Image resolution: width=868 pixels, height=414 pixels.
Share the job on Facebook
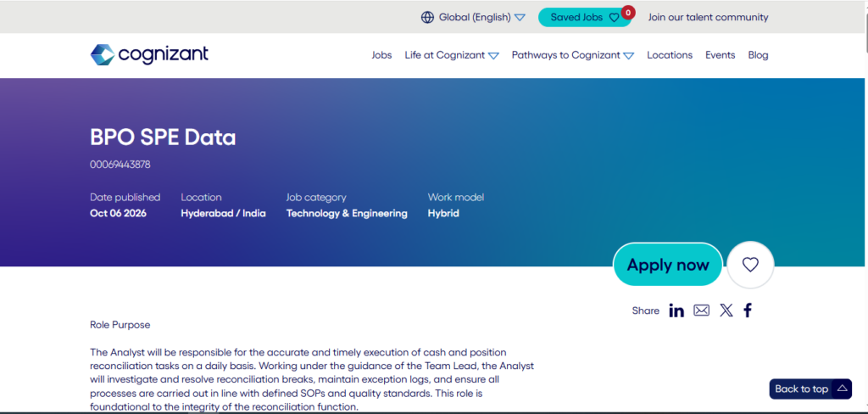pos(748,310)
